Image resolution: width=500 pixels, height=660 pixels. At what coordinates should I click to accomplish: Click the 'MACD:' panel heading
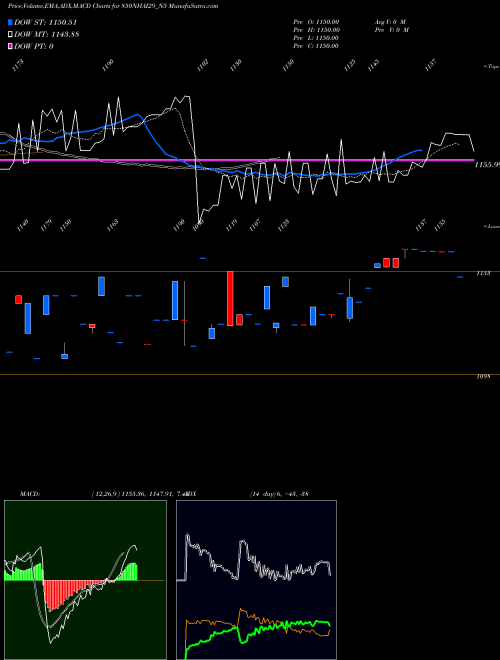point(30,494)
